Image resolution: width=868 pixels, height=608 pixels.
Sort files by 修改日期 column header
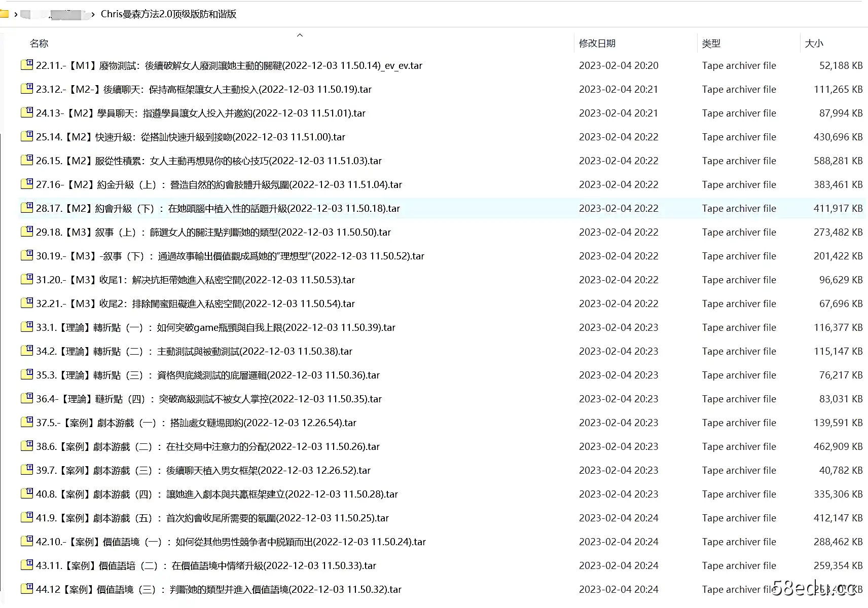tap(596, 43)
